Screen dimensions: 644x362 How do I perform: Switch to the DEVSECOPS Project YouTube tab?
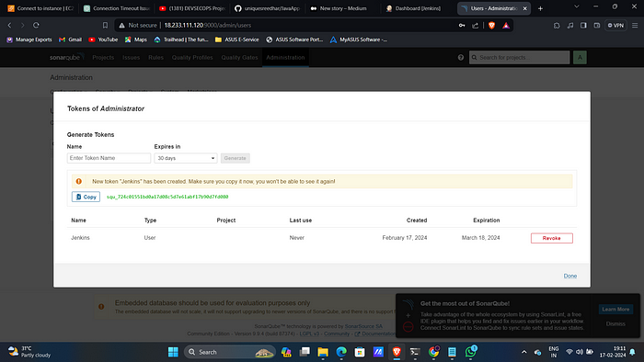click(x=192, y=8)
